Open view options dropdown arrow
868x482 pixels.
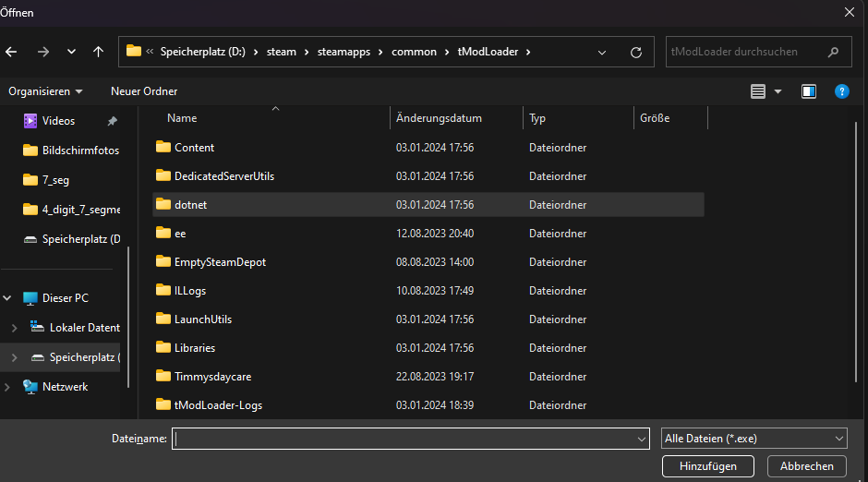[x=778, y=91]
